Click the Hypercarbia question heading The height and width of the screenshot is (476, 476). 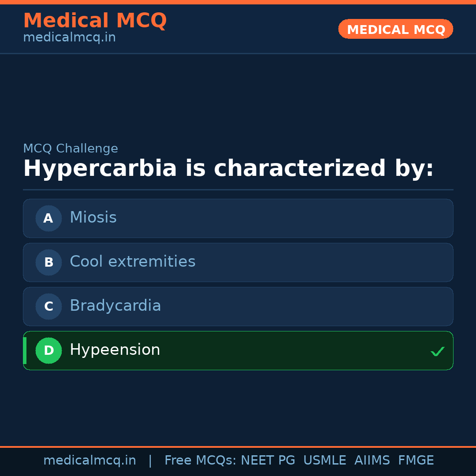(x=228, y=169)
